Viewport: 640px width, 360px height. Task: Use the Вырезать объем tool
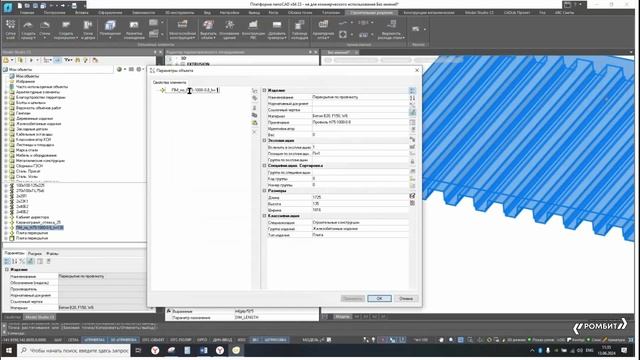point(208,29)
